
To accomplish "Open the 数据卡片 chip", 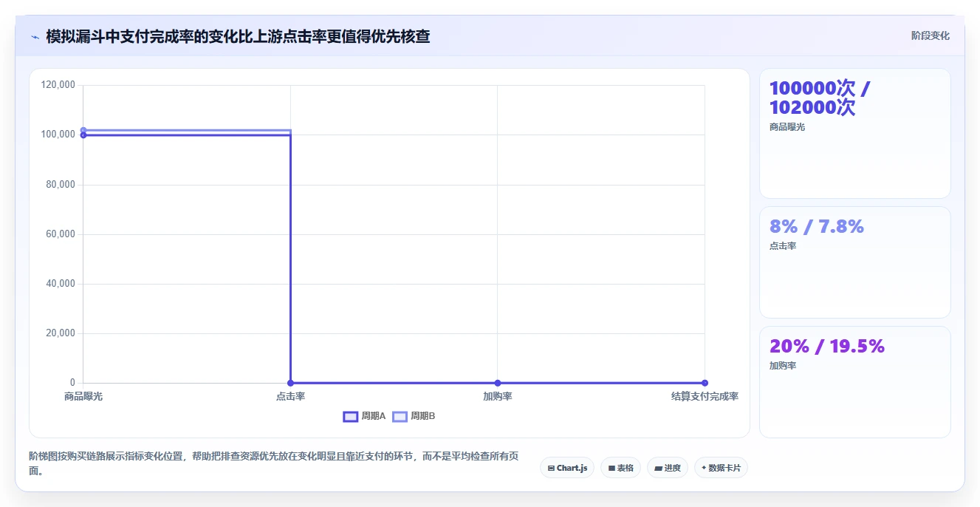I will point(721,468).
